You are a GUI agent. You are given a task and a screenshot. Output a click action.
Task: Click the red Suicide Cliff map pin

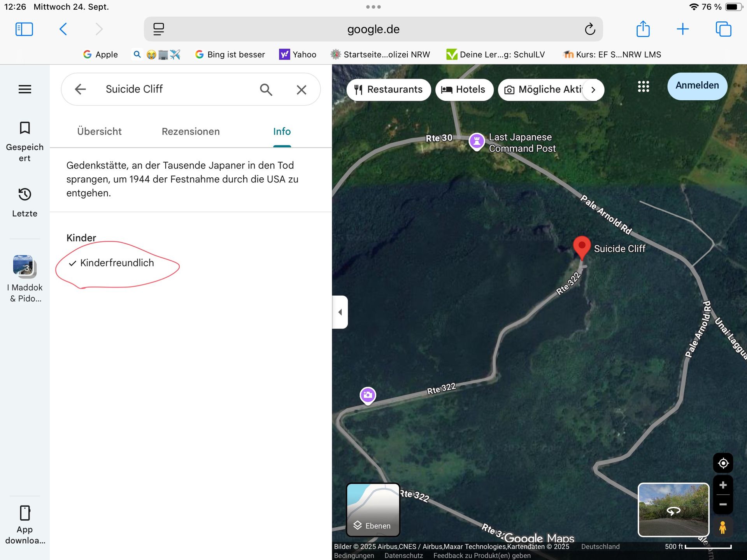[x=582, y=247]
